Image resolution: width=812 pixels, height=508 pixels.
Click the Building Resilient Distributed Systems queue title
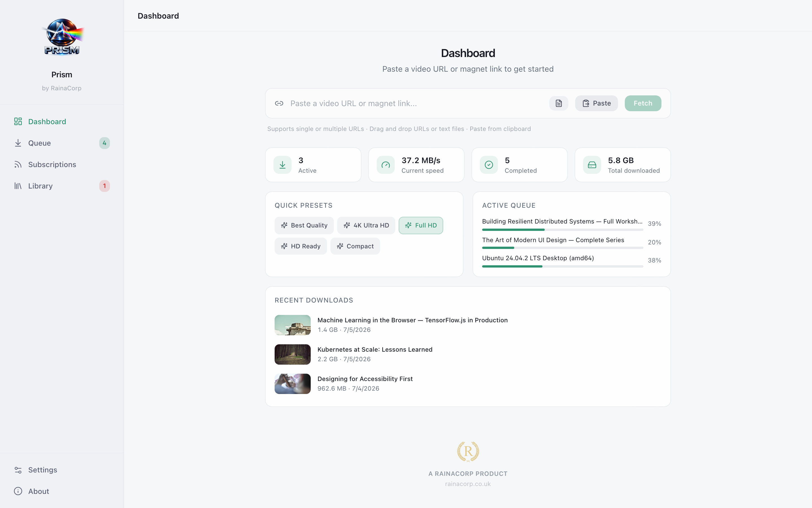pyautogui.click(x=562, y=222)
